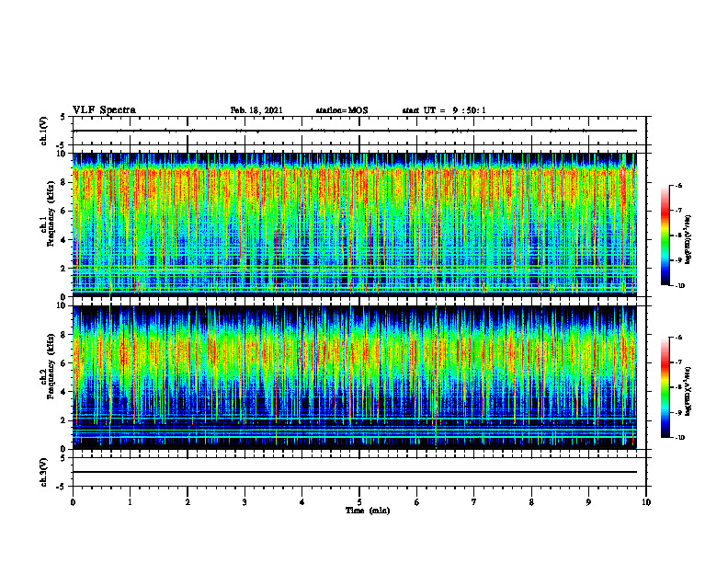728x563 pixels.
Task: Click the ch.1 color scale log(PSD) unit label
Action: (688, 240)
